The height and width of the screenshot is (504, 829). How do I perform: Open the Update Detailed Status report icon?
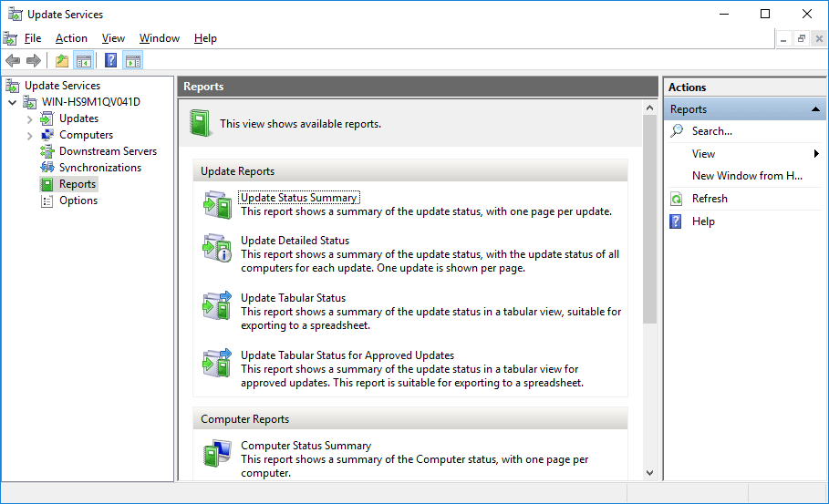[x=217, y=248]
